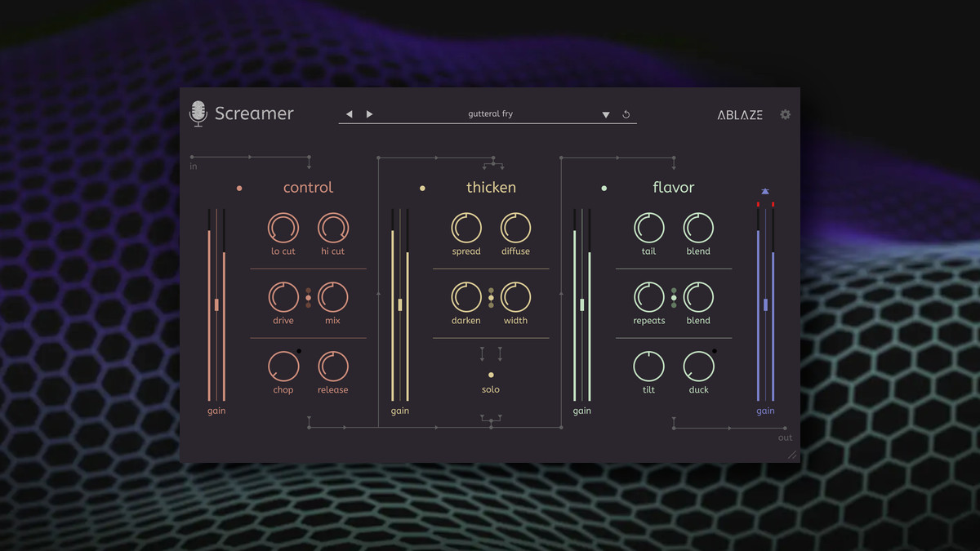Toggle the solo dot in thicken

[x=491, y=375]
